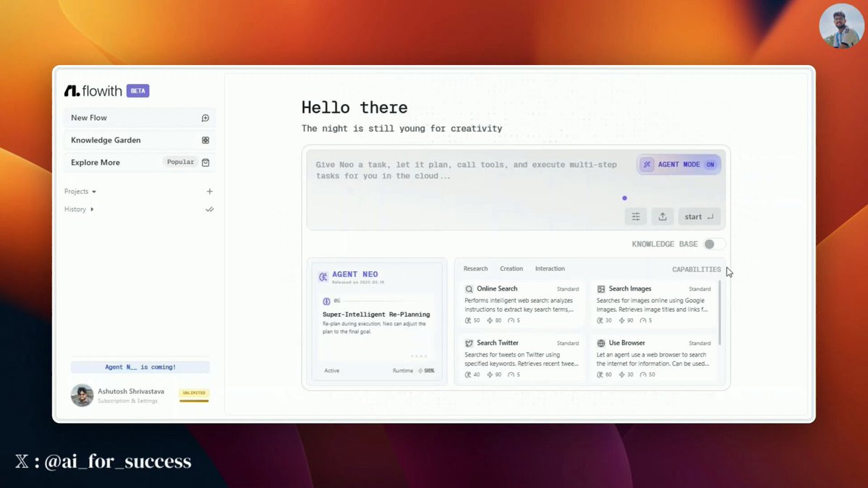Switch to the Research tab
Viewport: 868px width, 488px height.
[475, 269]
